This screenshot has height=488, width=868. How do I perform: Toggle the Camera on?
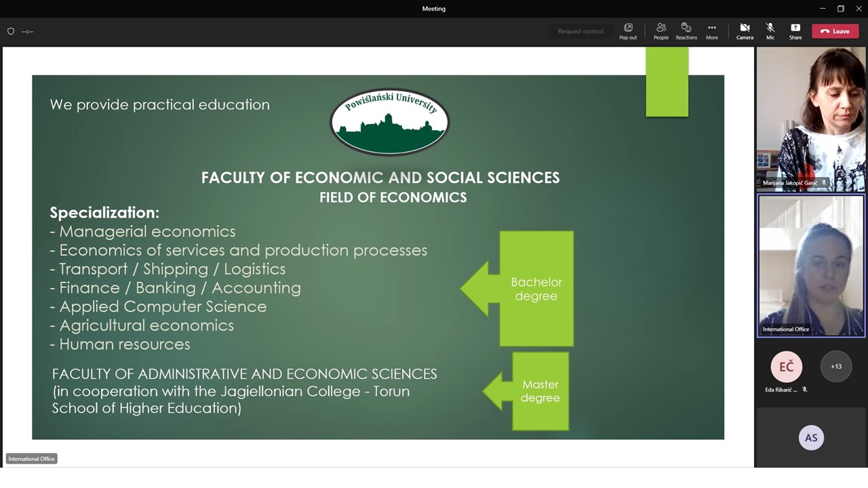(745, 31)
